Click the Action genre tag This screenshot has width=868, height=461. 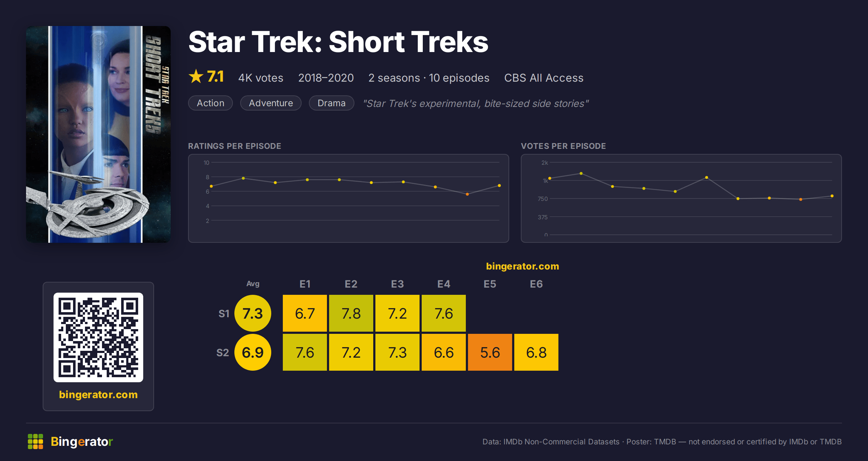coord(210,103)
